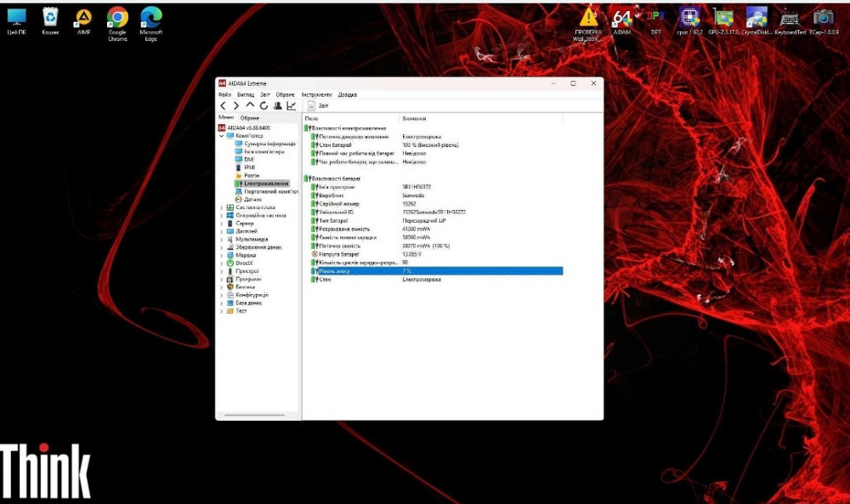Click the Значення column header
This screenshot has width=850, height=504.
coord(415,117)
